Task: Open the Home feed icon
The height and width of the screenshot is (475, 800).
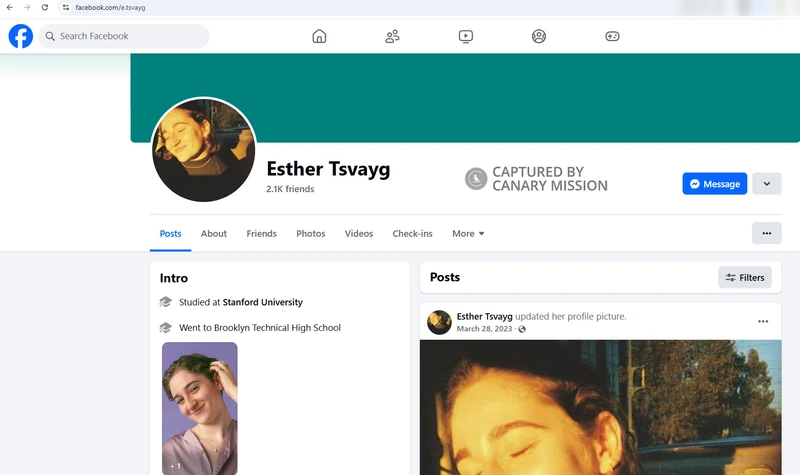Action: click(319, 36)
